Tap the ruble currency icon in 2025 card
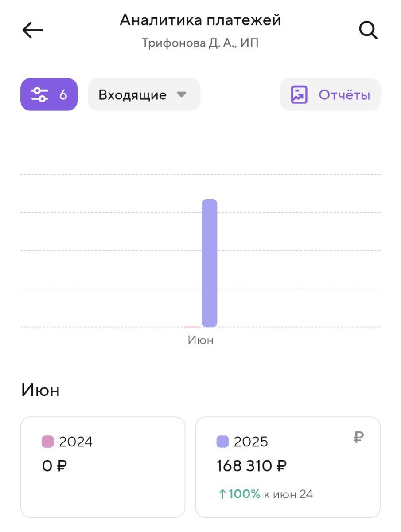Screen dimensions: 401x532 coord(359,438)
